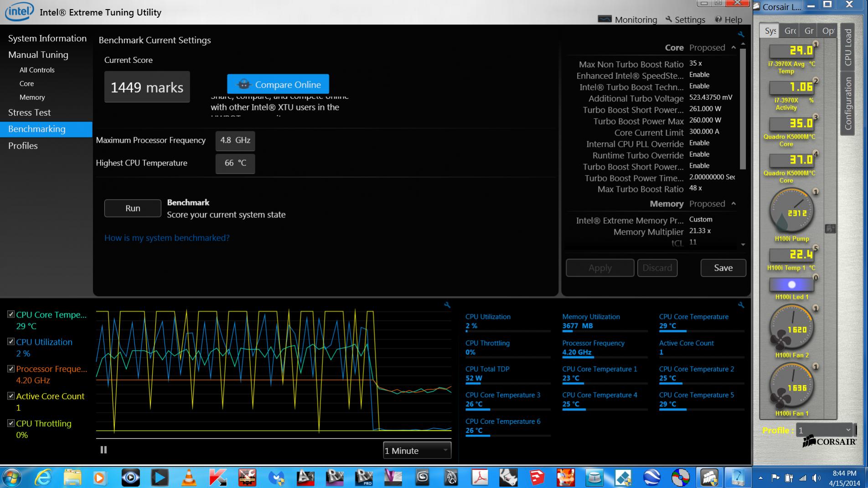Click the H100i Led 1 indicator in Corsair Link

click(x=791, y=285)
